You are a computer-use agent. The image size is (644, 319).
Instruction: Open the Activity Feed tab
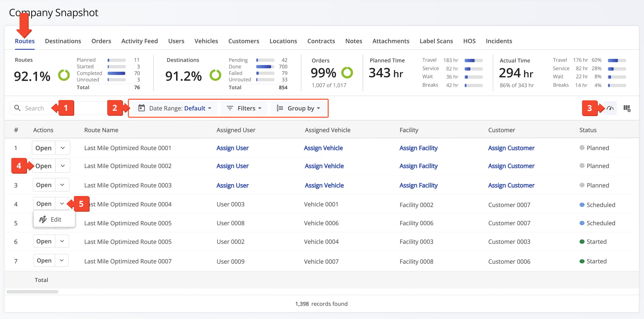tap(140, 41)
